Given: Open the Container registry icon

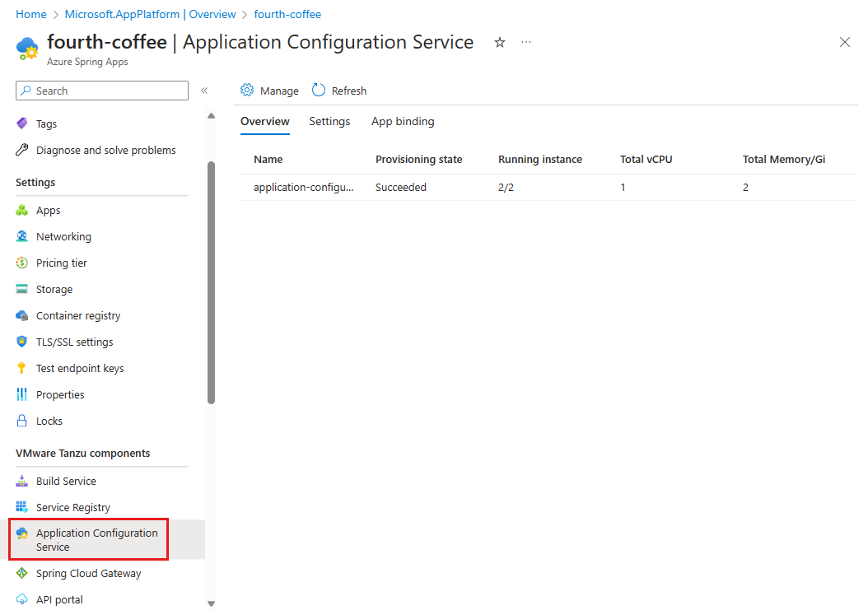Looking at the screenshot, I should (22, 316).
